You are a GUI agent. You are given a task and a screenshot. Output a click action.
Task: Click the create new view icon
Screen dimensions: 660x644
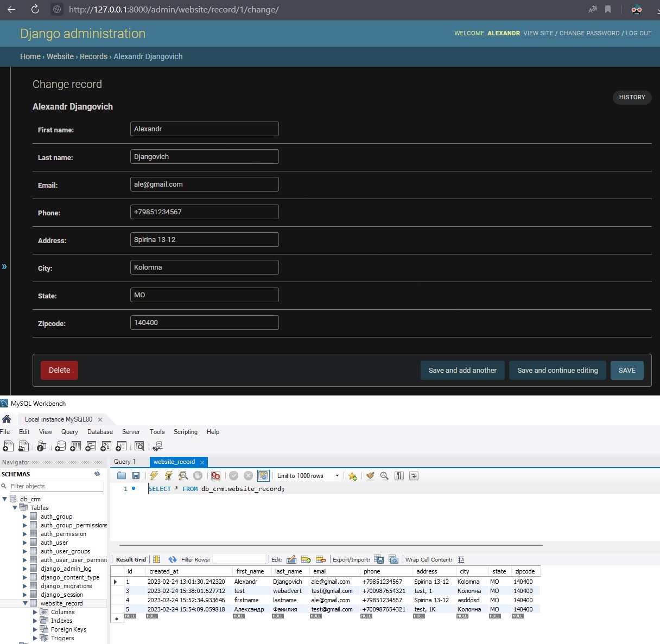pyautogui.click(x=91, y=446)
